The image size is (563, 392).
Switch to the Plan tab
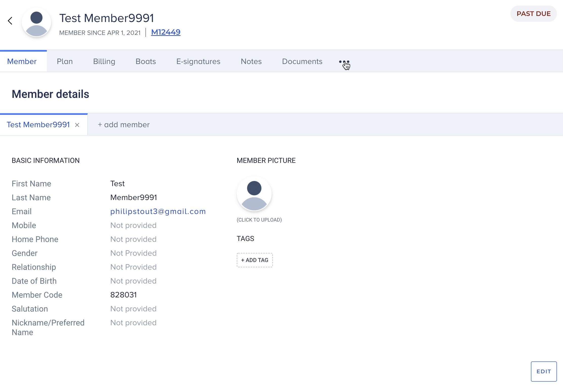[65, 61]
